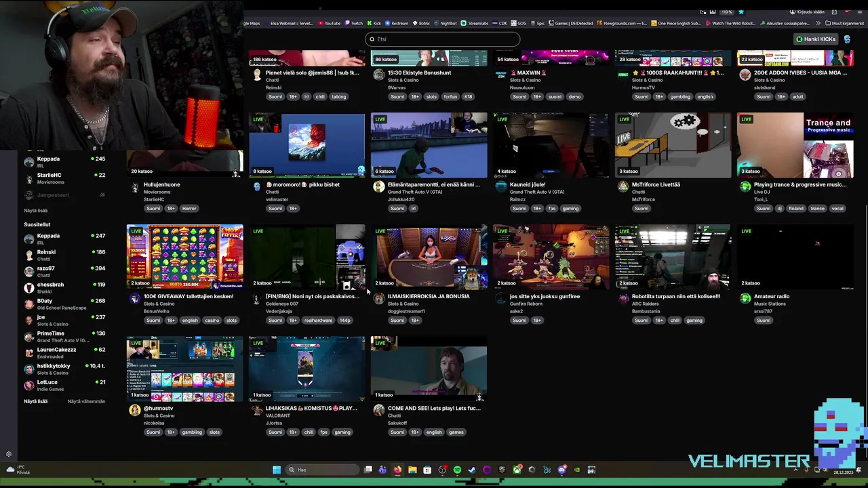Open the Botrix bookmark
868x488 pixels.
tap(421, 23)
